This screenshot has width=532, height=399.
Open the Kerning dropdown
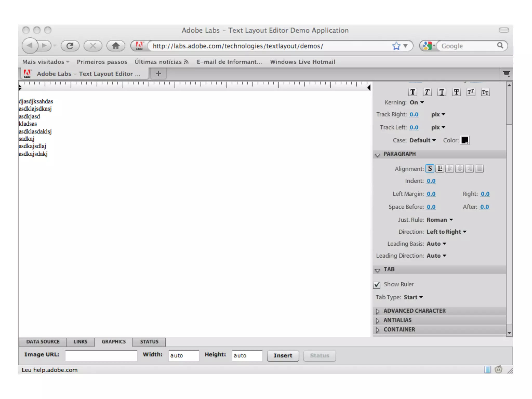coord(417,102)
